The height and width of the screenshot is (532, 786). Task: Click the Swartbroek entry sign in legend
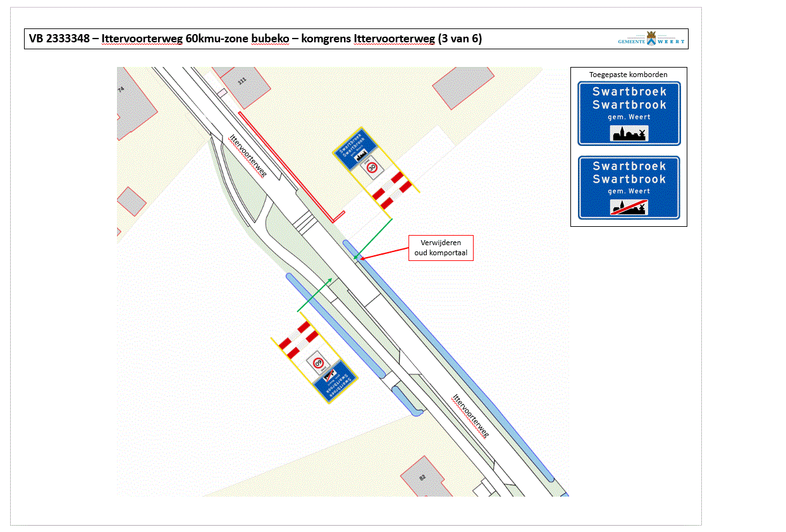point(629,113)
